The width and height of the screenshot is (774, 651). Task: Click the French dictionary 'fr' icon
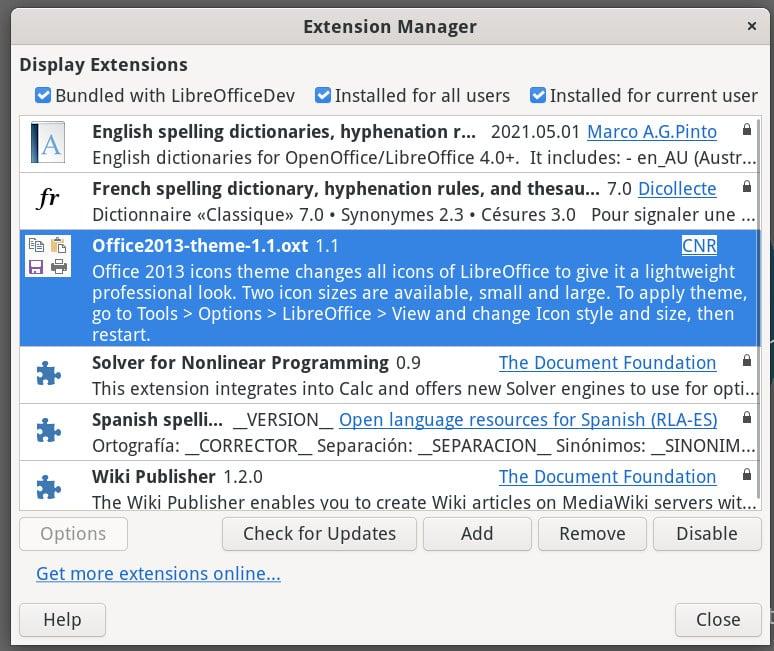click(48, 199)
